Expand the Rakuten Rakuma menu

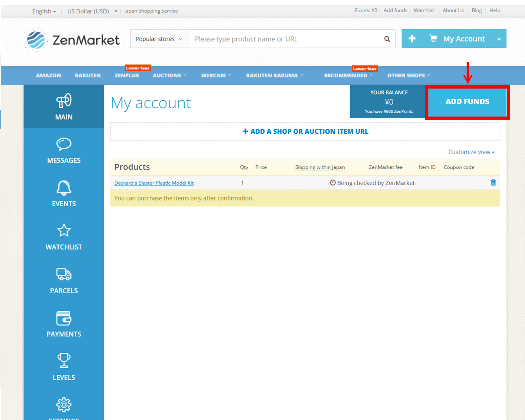pos(274,75)
